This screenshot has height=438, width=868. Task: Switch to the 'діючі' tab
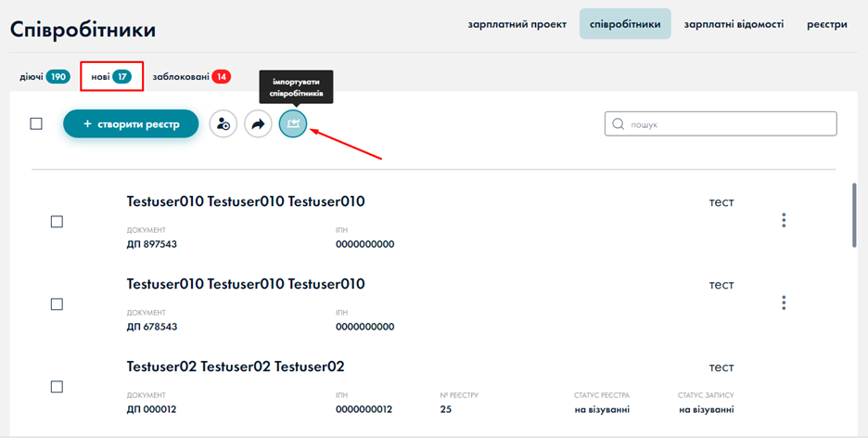(45, 76)
